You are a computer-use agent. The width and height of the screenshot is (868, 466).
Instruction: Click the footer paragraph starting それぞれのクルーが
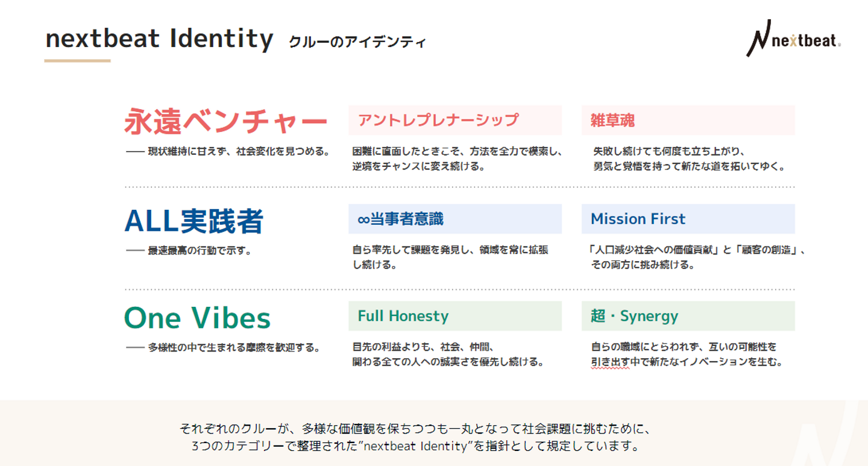coord(415,438)
